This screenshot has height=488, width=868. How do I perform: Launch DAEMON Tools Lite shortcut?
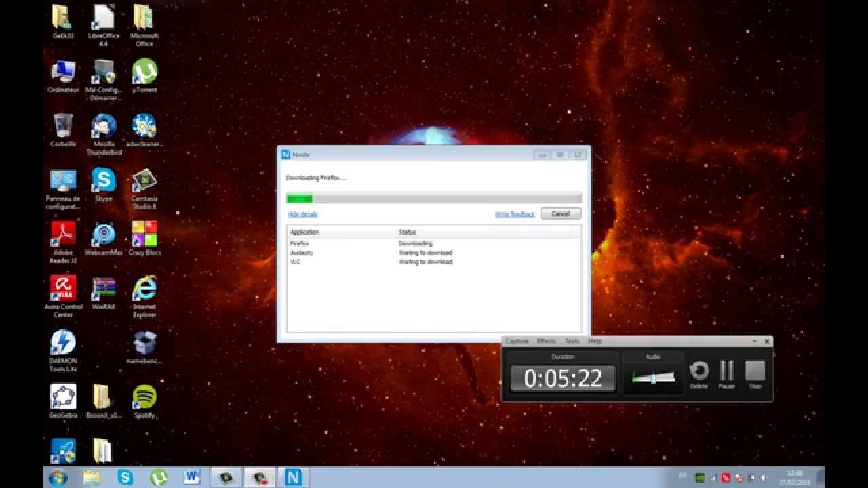click(63, 351)
